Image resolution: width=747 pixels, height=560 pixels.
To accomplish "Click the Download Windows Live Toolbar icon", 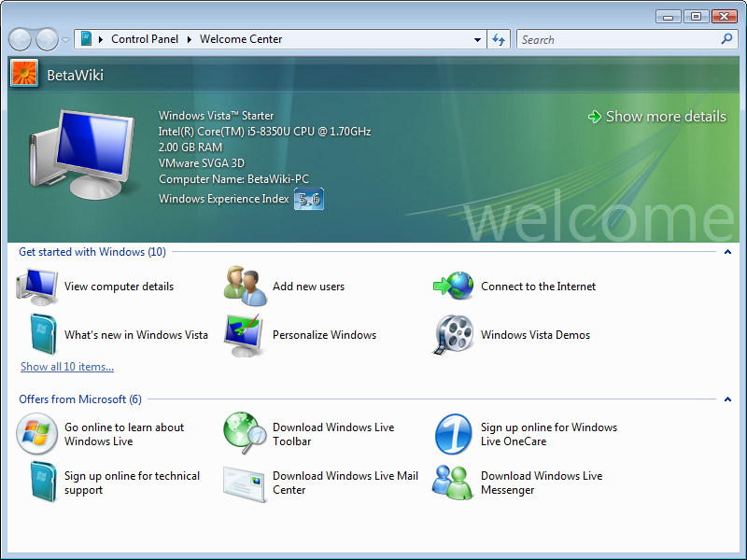I will [x=246, y=434].
